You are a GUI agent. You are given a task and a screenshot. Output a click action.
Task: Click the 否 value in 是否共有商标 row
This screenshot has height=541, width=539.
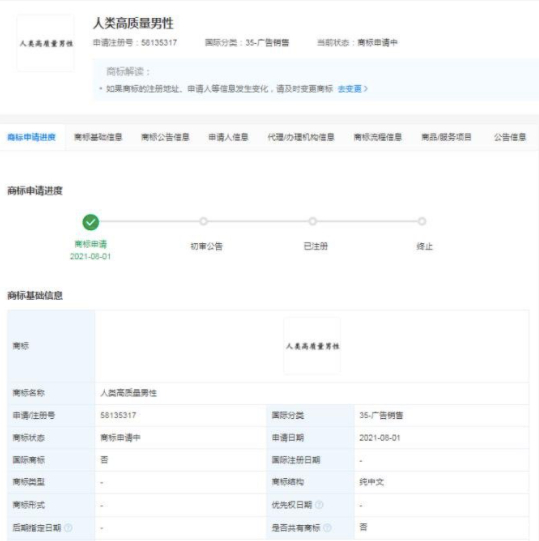pyautogui.click(x=363, y=527)
